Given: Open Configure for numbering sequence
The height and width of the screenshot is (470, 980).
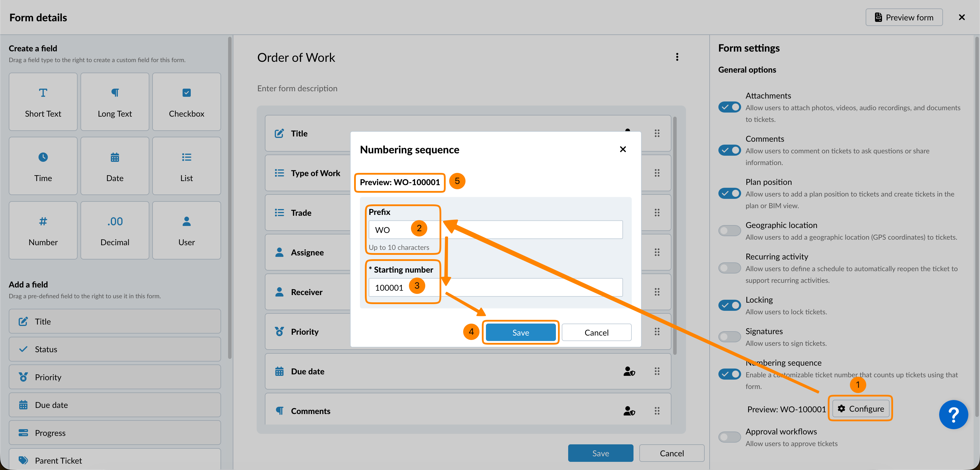Looking at the screenshot, I should (860, 409).
